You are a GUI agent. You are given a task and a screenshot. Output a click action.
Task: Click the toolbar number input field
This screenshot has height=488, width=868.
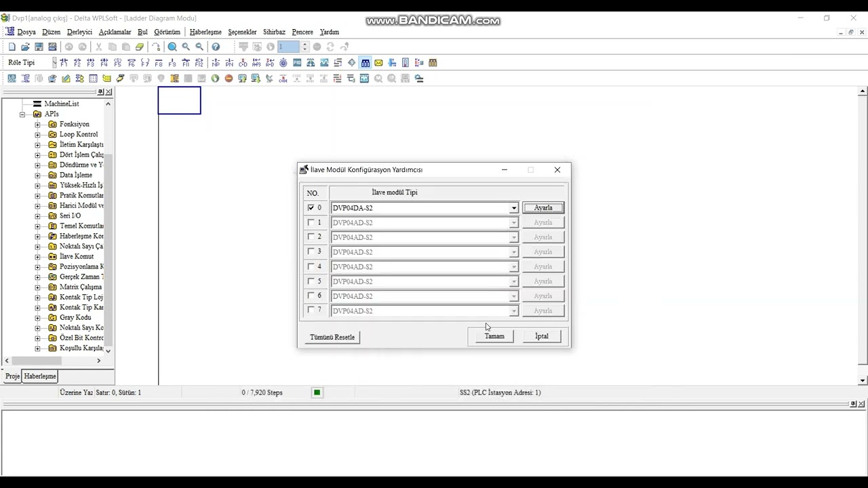pos(288,47)
